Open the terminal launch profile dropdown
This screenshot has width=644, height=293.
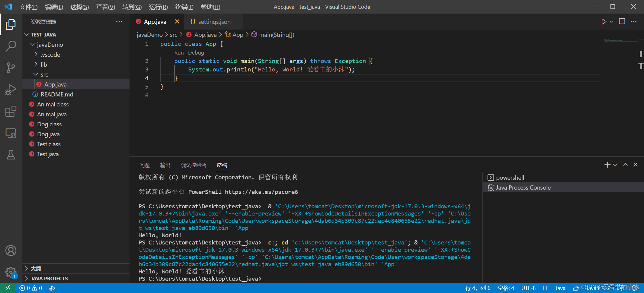click(615, 165)
